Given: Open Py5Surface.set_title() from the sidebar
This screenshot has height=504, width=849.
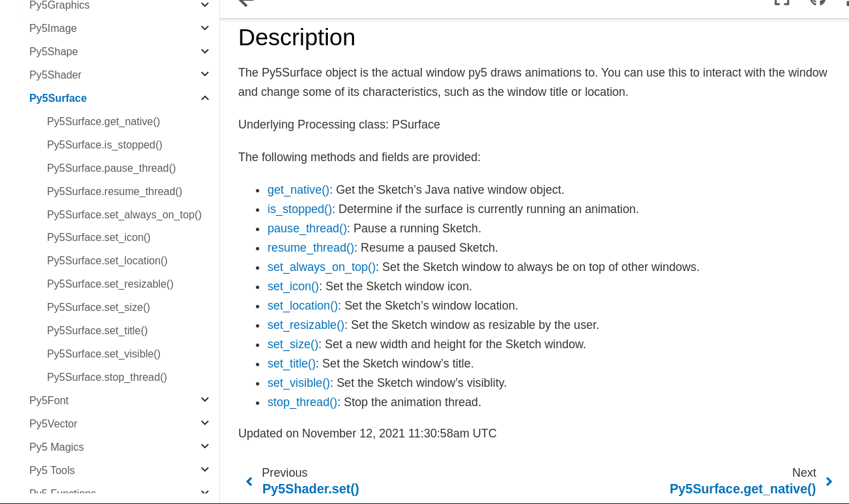Looking at the screenshot, I should point(97,330).
